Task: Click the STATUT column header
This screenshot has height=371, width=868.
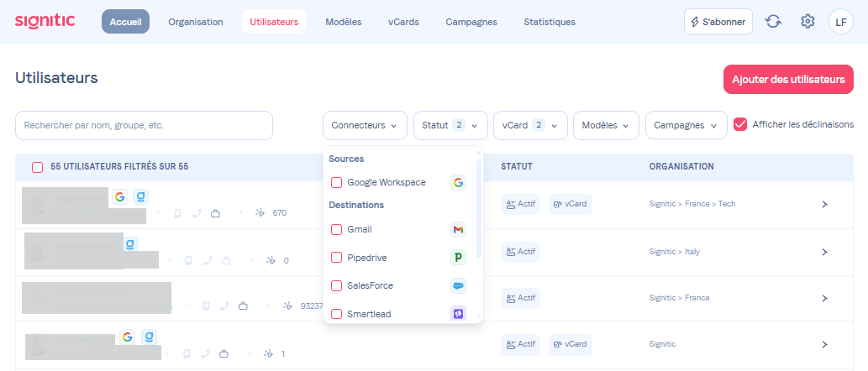Action: [517, 166]
